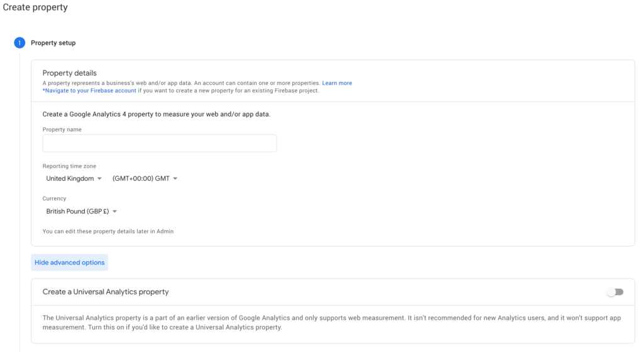Open the British Pound currency dropdown

click(x=81, y=212)
